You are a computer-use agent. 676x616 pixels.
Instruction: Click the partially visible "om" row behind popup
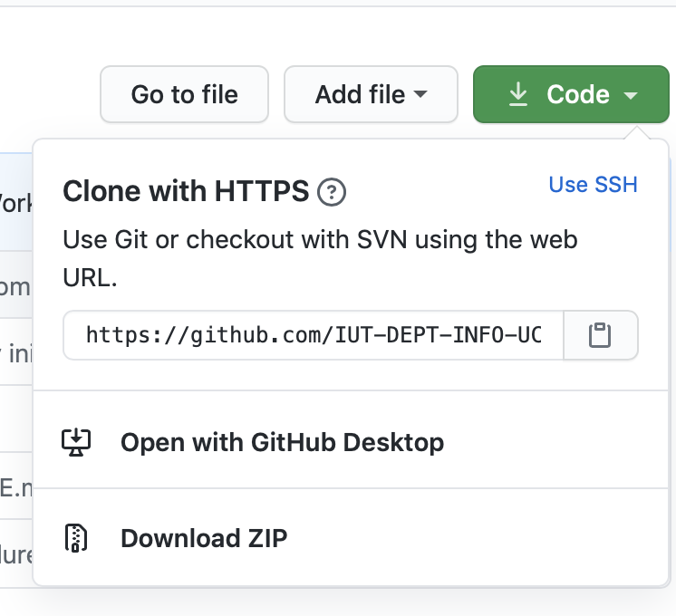click(x=15, y=287)
